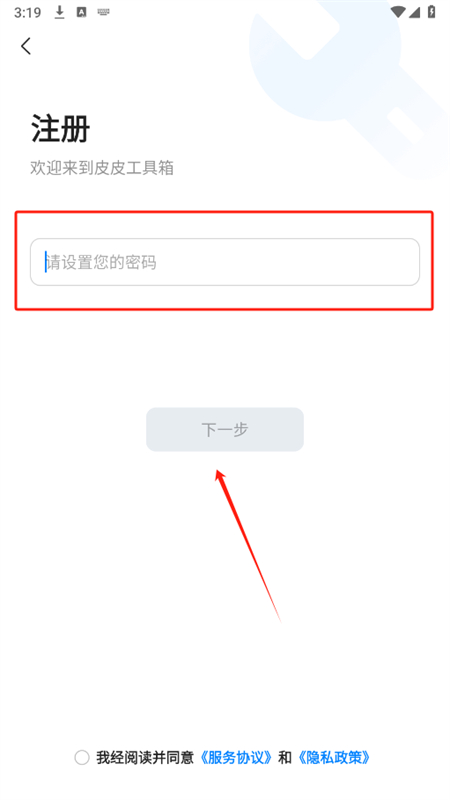Tap the 下一步 button

225,430
